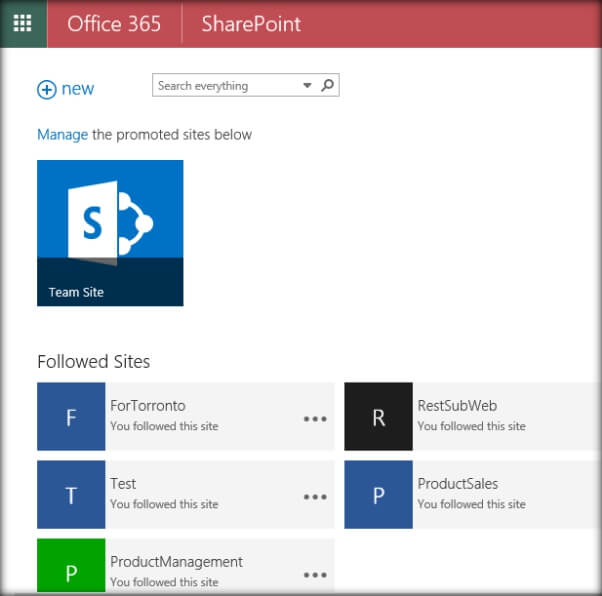Click the blue F tile for ForTorronto
602x596 pixels.
71,416
